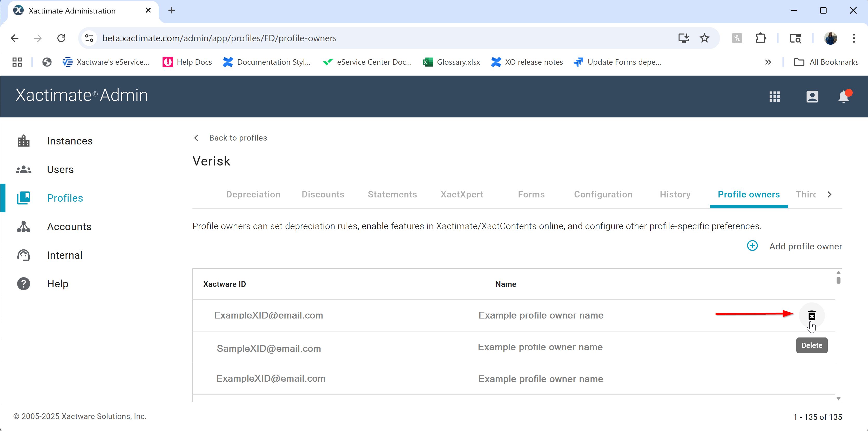Click the browser forward arrow
Screen dimensions: 868x431
(x=38, y=38)
